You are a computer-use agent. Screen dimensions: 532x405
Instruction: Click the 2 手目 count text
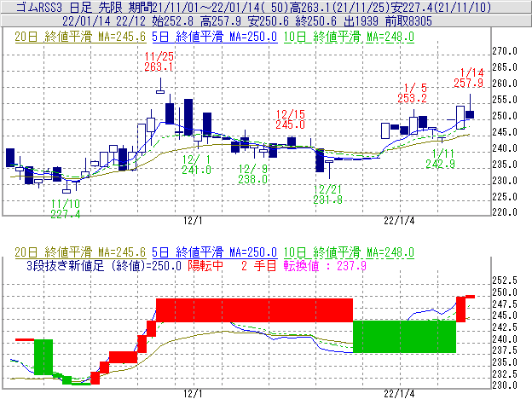tap(259, 265)
